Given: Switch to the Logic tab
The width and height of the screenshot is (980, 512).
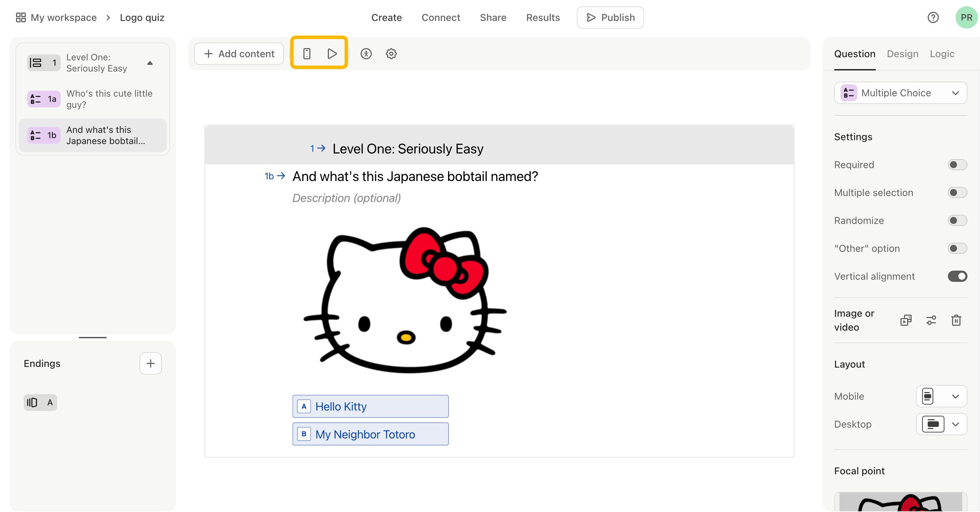Looking at the screenshot, I should 942,54.
